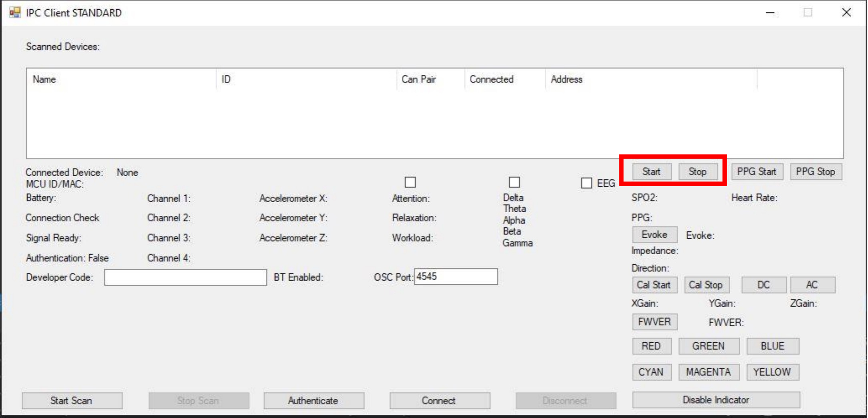Stop PPG measurement with PPG Stop
Image resolution: width=868 pixels, height=418 pixels.
[816, 171]
